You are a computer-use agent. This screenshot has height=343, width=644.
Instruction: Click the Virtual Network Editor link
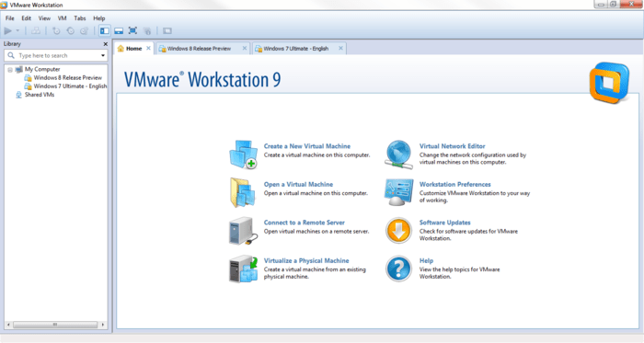[453, 146]
